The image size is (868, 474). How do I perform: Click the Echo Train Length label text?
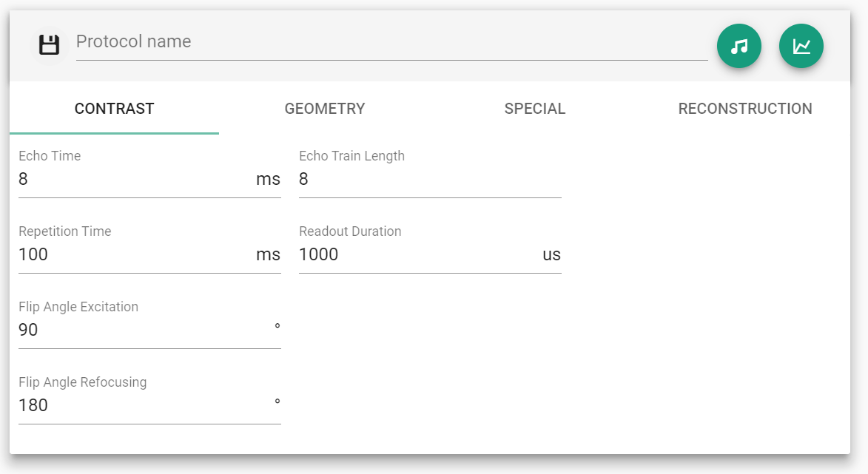pos(351,156)
